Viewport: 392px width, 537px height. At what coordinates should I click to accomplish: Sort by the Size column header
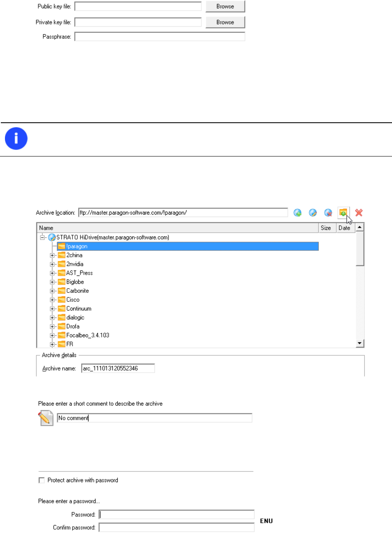coord(326,228)
